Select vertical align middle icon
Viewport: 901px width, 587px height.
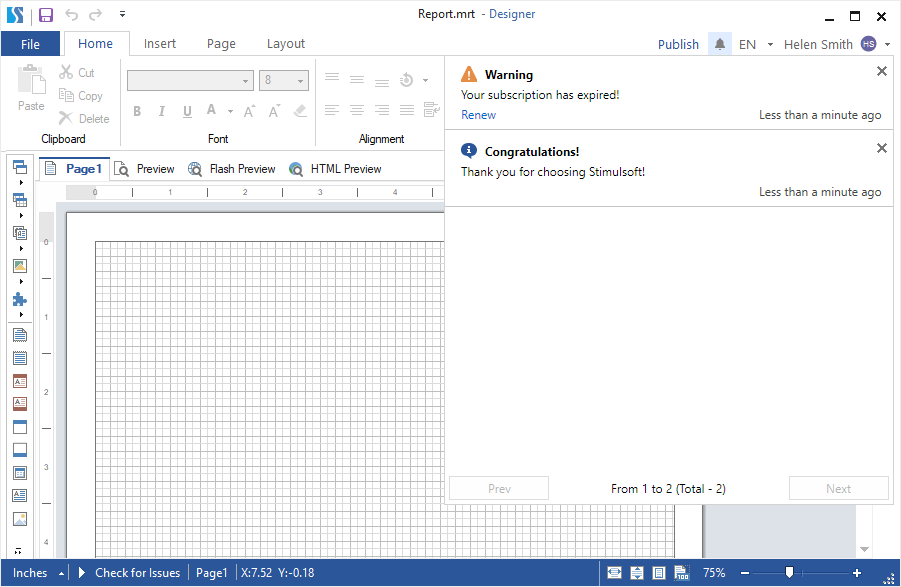[x=357, y=80]
